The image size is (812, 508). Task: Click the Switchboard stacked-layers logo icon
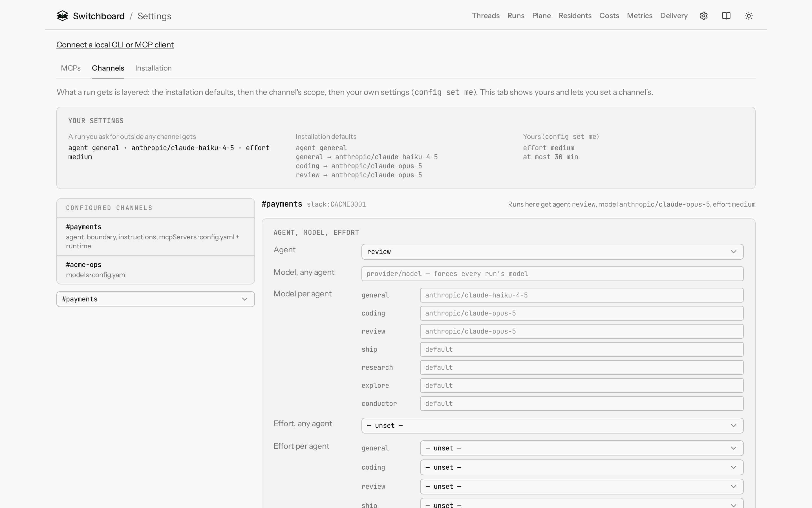point(62,16)
